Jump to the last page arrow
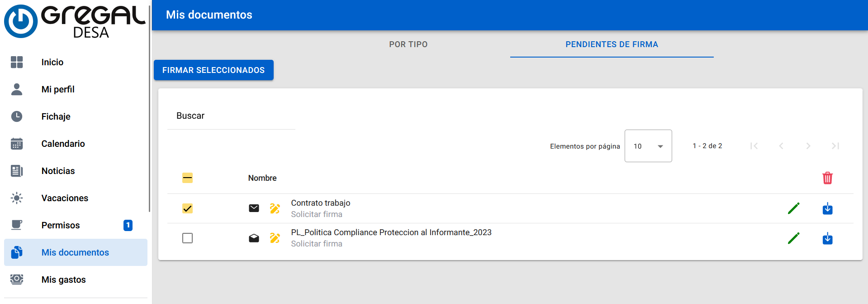 pyautogui.click(x=835, y=146)
